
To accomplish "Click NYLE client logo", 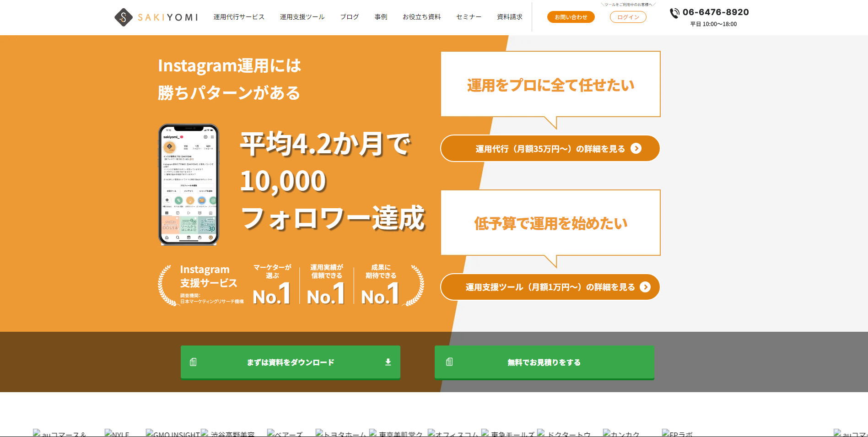I will (117, 433).
